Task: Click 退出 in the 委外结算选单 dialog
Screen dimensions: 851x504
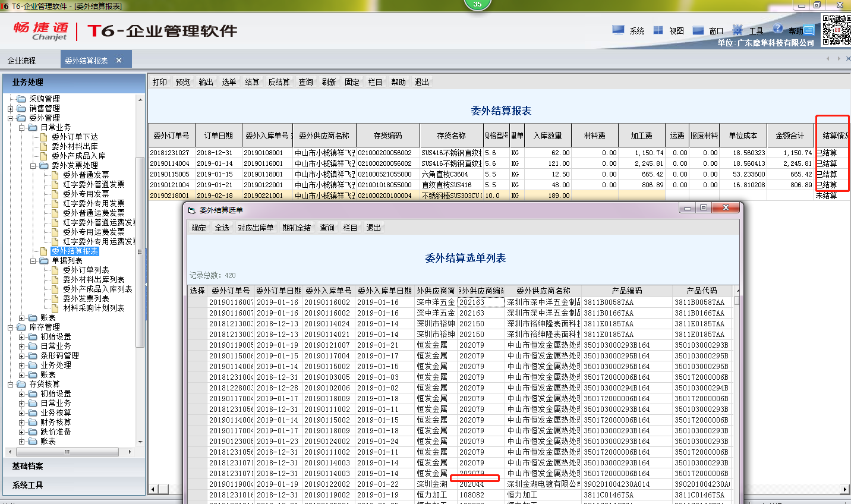Action: 374,228
